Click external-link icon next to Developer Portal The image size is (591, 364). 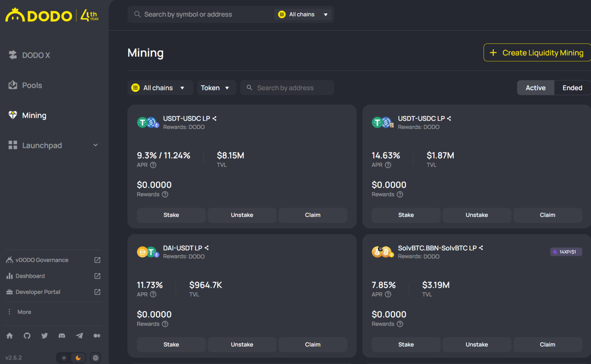(x=97, y=292)
